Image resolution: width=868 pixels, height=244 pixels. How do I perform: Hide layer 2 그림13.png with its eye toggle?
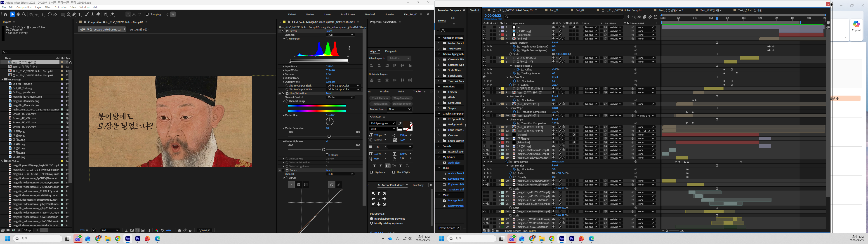click(x=484, y=31)
